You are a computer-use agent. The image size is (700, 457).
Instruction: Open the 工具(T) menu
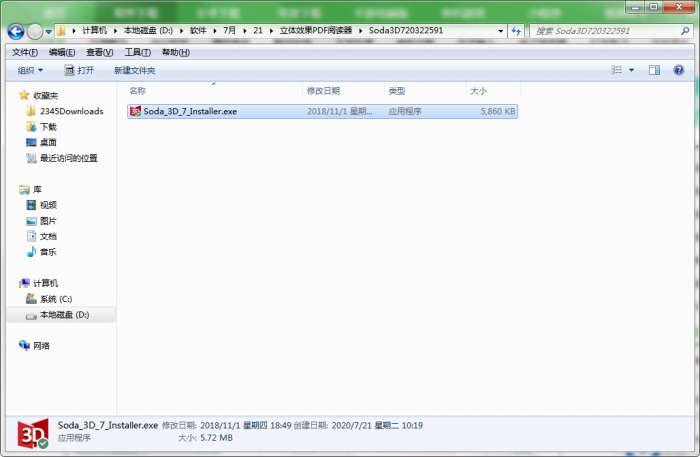point(138,52)
